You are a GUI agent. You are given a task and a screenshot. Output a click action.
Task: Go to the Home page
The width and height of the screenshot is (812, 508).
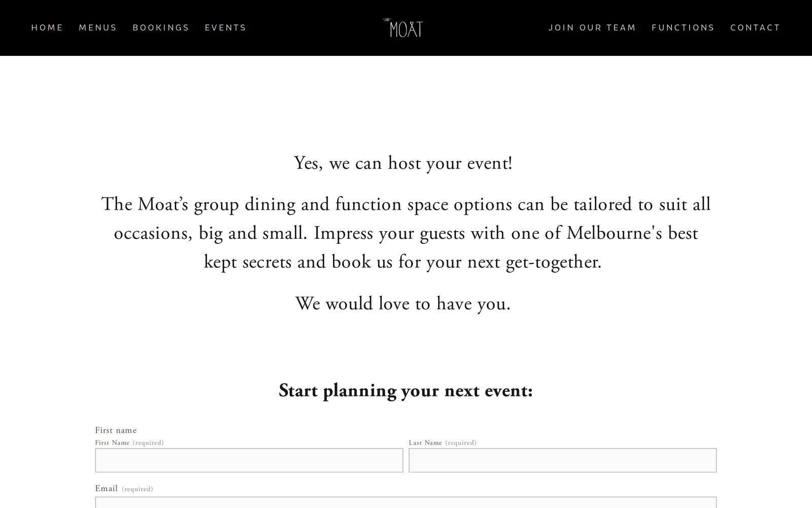pyautogui.click(x=47, y=27)
